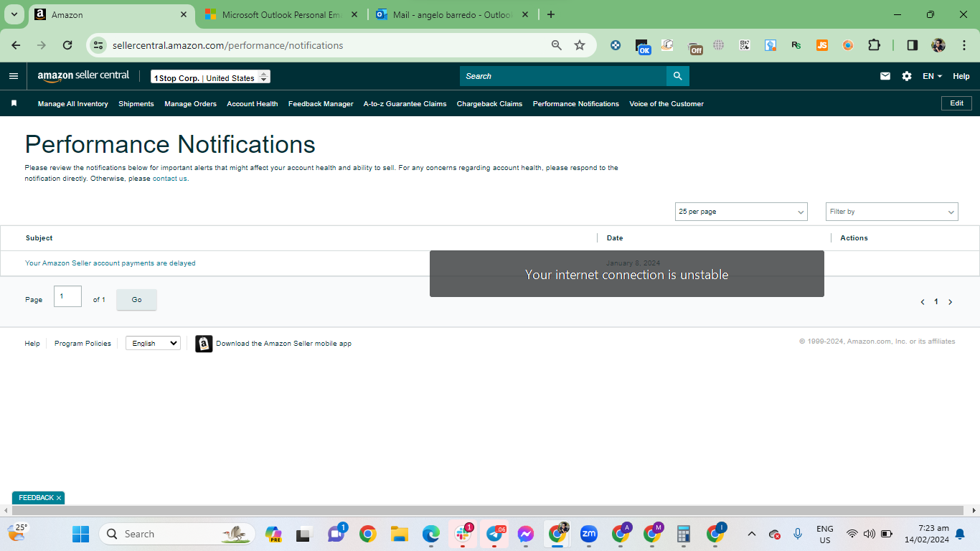Click the Seller Central search field
Screen dimensions: 980x551
(563, 76)
